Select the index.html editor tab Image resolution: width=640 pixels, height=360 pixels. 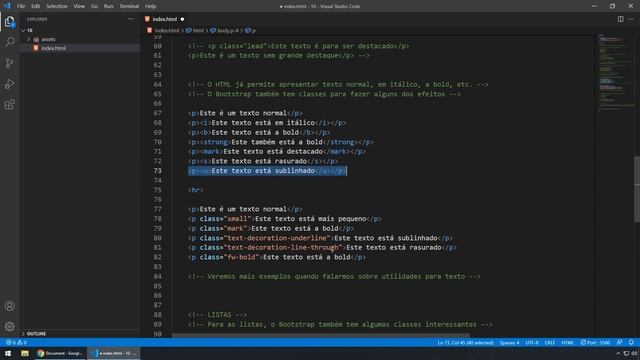tap(164, 19)
